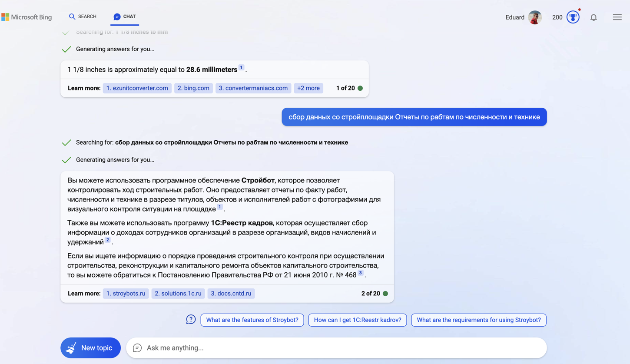The width and height of the screenshot is (630, 364).
Task: Open the ezunitconverter.com source link
Action: point(137,88)
